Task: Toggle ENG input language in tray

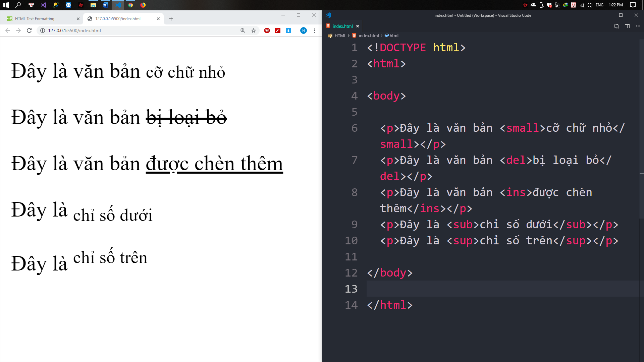Action: coord(599,5)
